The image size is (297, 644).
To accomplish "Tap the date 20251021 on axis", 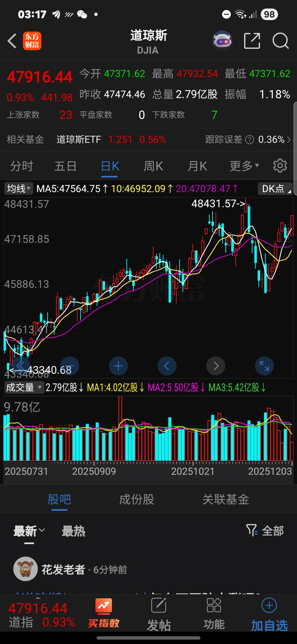I will 193,471.
